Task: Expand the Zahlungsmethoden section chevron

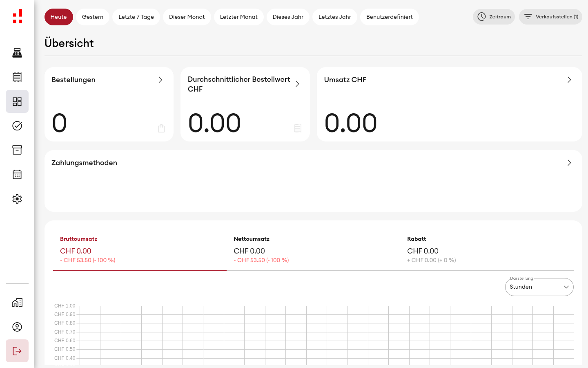Action: click(x=569, y=163)
